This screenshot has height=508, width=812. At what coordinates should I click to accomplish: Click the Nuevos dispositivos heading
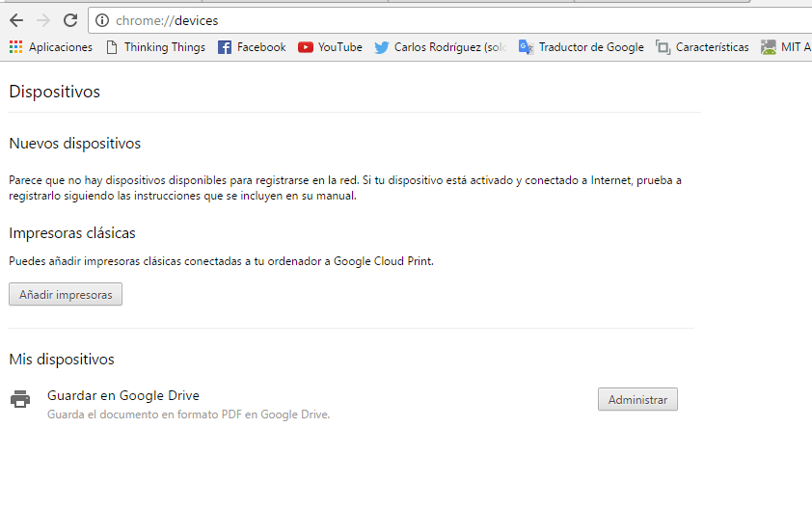pyautogui.click(x=74, y=144)
